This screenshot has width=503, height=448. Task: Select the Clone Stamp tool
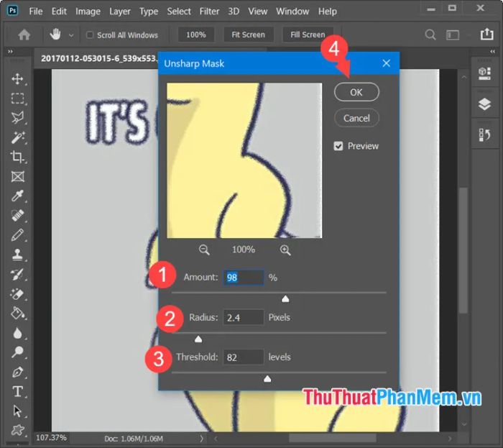[x=17, y=255]
